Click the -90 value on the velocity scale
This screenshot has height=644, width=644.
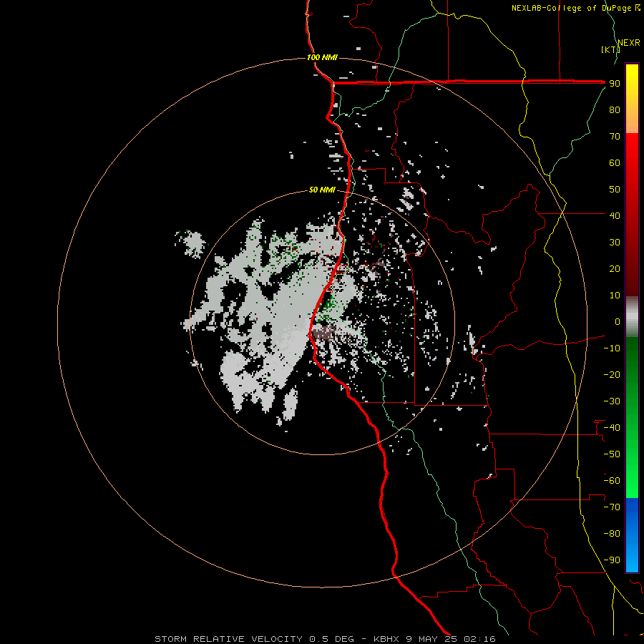pyautogui.click(x=612, y=560)
